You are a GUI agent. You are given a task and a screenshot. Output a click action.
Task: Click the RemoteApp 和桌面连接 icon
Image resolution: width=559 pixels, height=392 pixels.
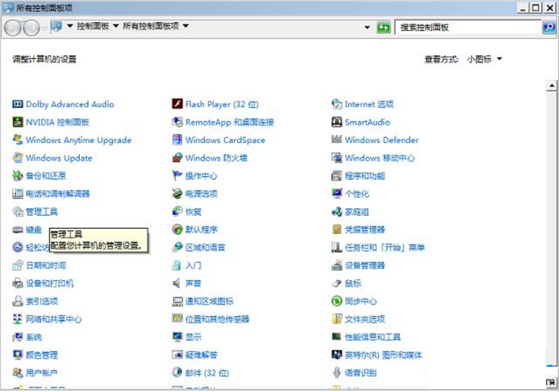click(x=177, y=122)
